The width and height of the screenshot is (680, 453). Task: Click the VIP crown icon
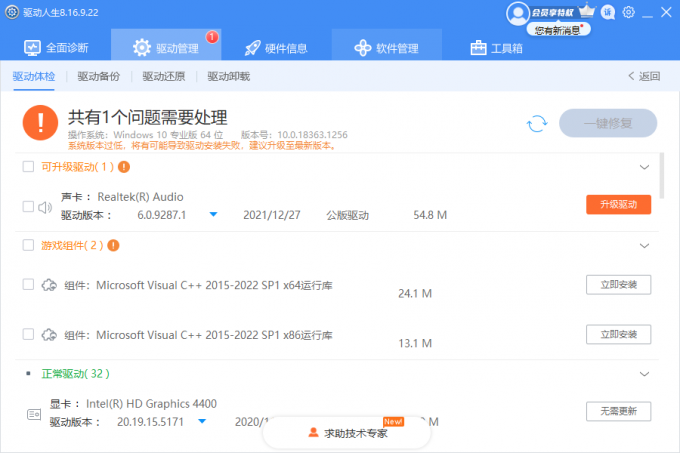pos(586,12)
